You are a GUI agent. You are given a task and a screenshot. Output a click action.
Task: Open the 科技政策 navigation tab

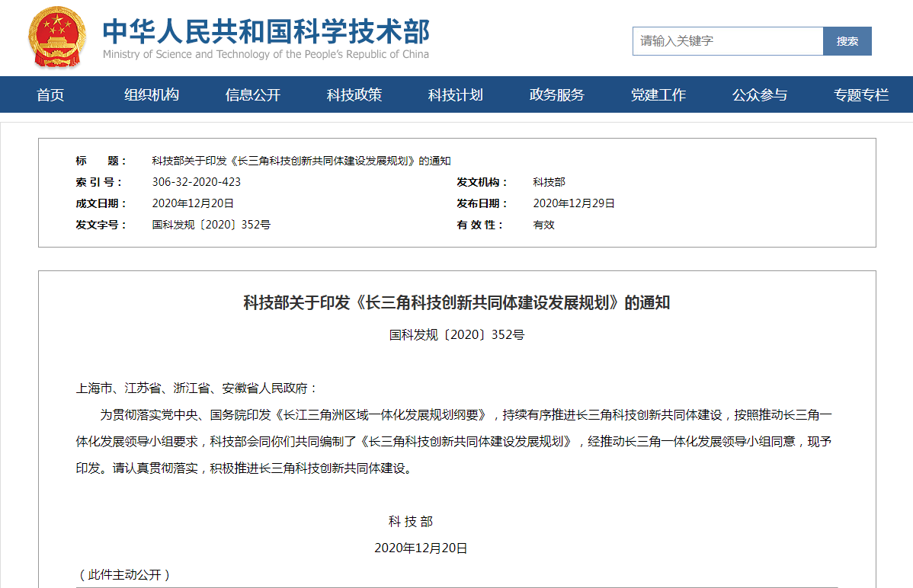354,95
